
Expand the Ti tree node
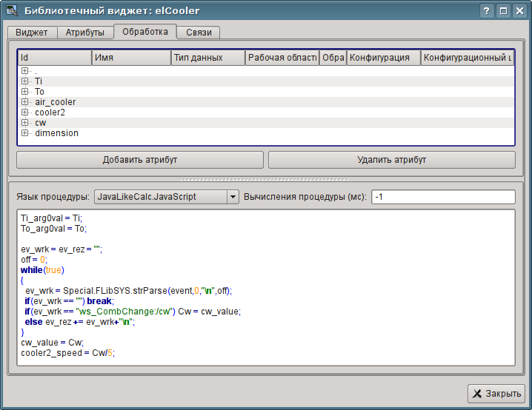click(x=25, y=81)
